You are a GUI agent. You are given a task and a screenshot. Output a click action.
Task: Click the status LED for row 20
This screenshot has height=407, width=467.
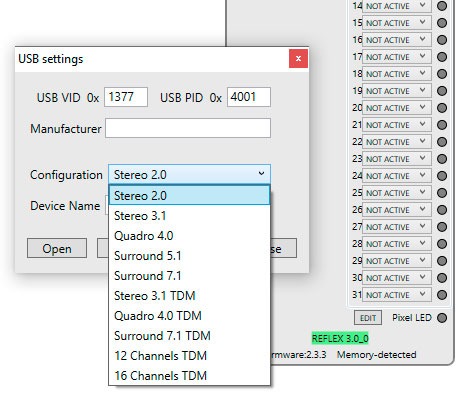click(x=442, y=108)
